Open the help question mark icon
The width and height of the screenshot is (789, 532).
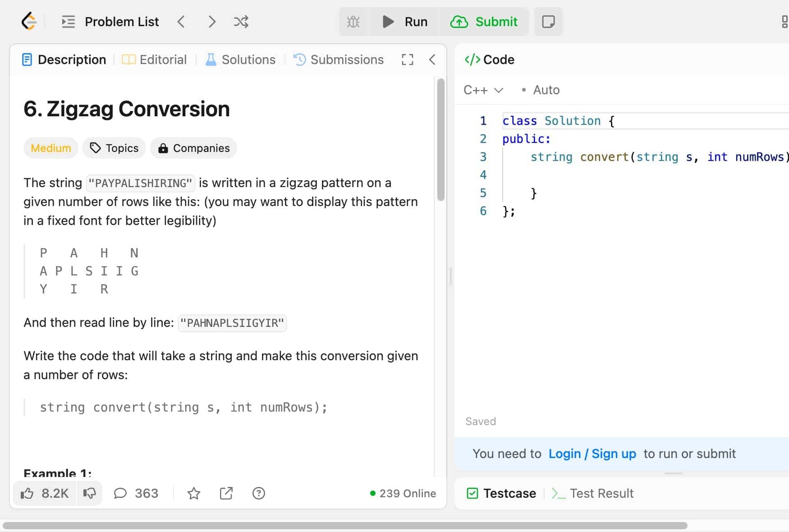pos(258,493)
